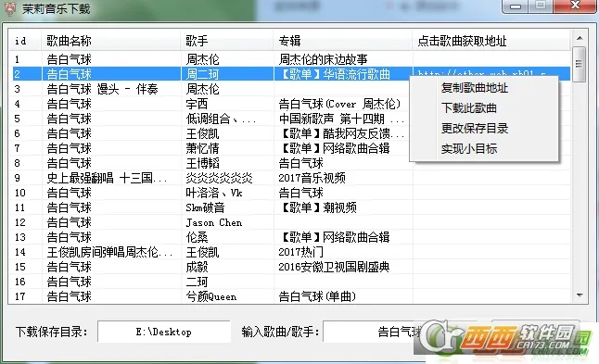Select singer 宇西 in row 4

point(197,104)
